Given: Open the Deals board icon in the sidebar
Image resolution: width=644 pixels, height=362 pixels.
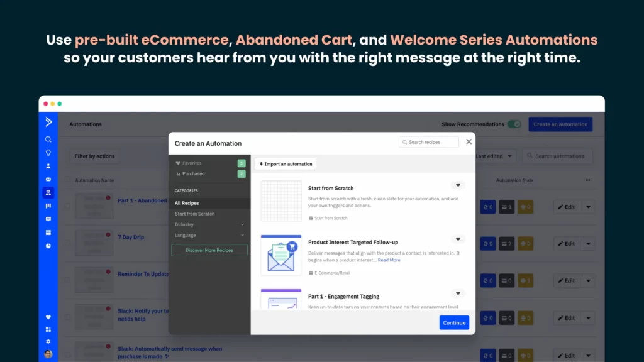Looking at the screenshot, I should coord(48,206).
